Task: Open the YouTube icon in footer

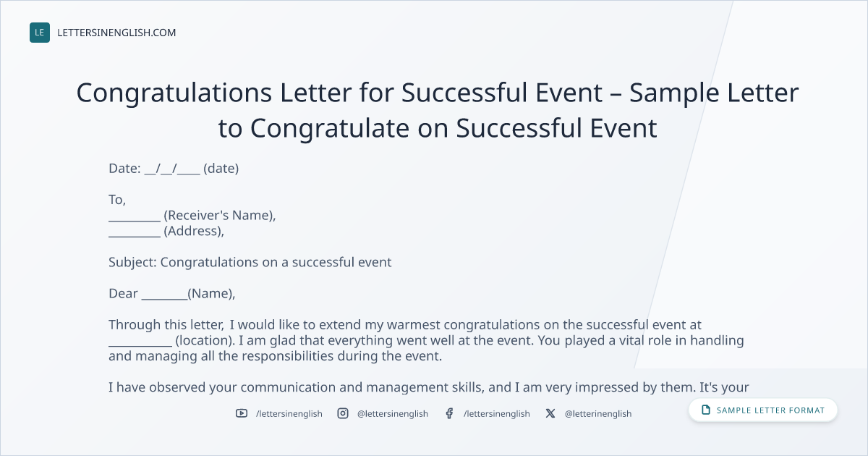Action: 242,413
